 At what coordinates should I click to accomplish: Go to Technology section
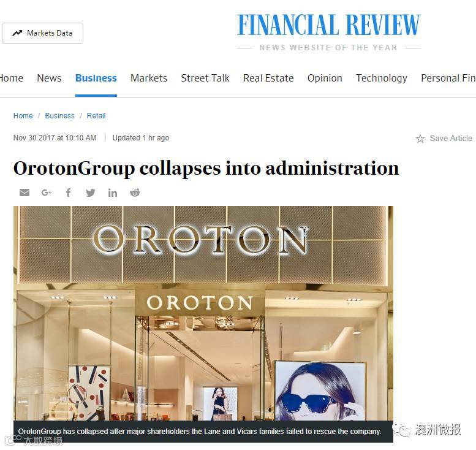tap(382, 78)
